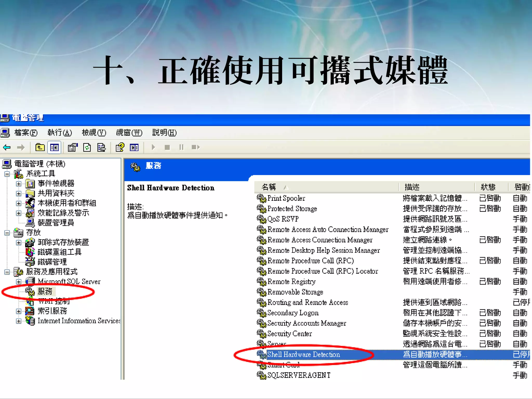The width and height of the screenshot is (532, 399).
Task: Open the Properties toolbar icon
Action: [73, 148]
